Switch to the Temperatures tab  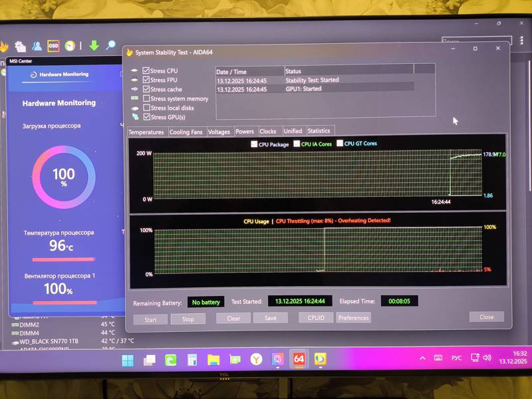146,132
